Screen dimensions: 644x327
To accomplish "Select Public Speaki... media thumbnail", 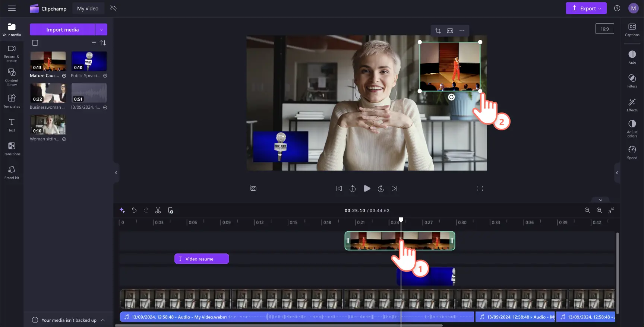I will click(89, 61).
